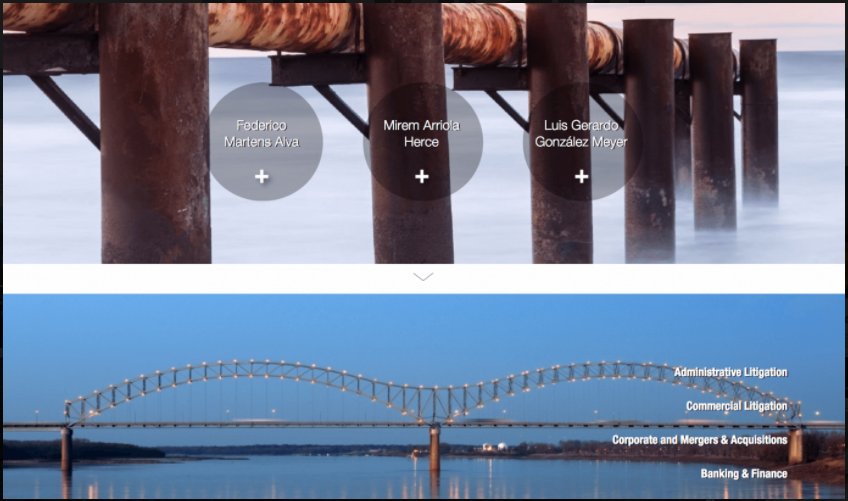The width and height of the screenshot is (848, 501).
Task: Click the white divider band beside the chevron
Action: [216, 279]
